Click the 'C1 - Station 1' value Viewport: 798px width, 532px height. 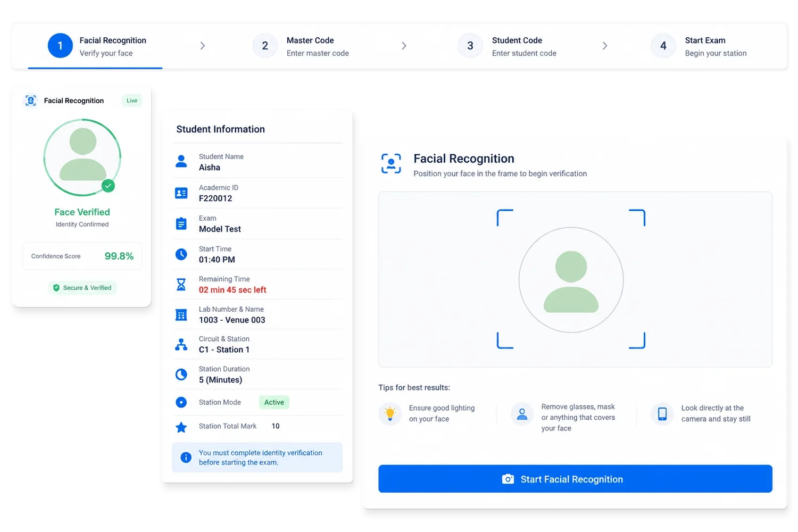(224, 350)
